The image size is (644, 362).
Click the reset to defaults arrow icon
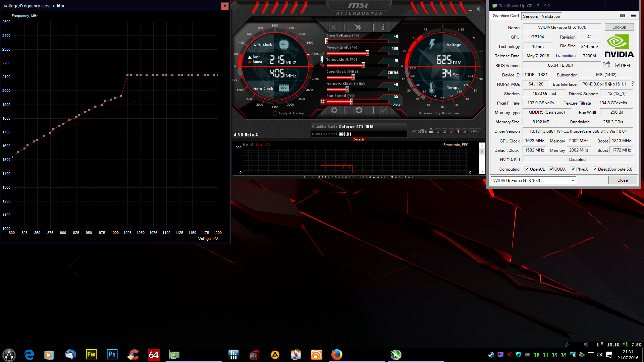point(359,110)
